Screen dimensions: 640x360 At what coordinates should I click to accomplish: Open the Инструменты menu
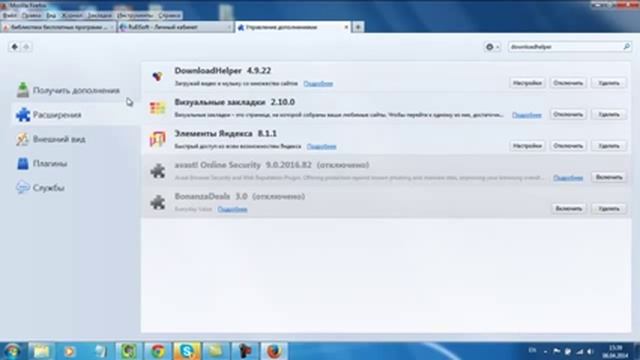click(135, 16)
